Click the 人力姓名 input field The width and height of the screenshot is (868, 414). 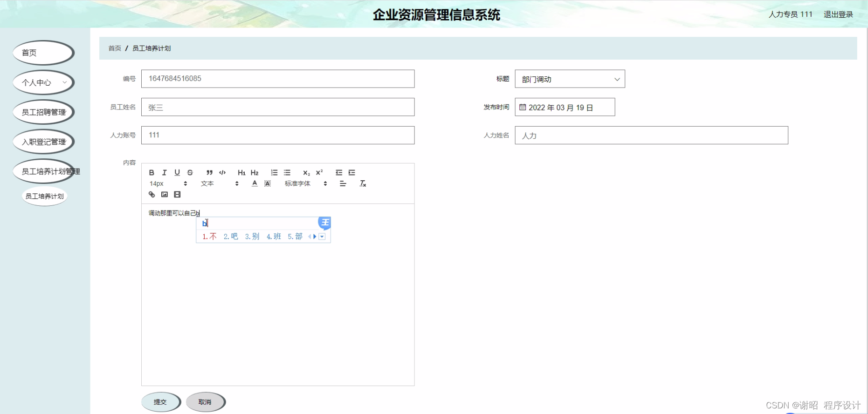click(651, 135)
